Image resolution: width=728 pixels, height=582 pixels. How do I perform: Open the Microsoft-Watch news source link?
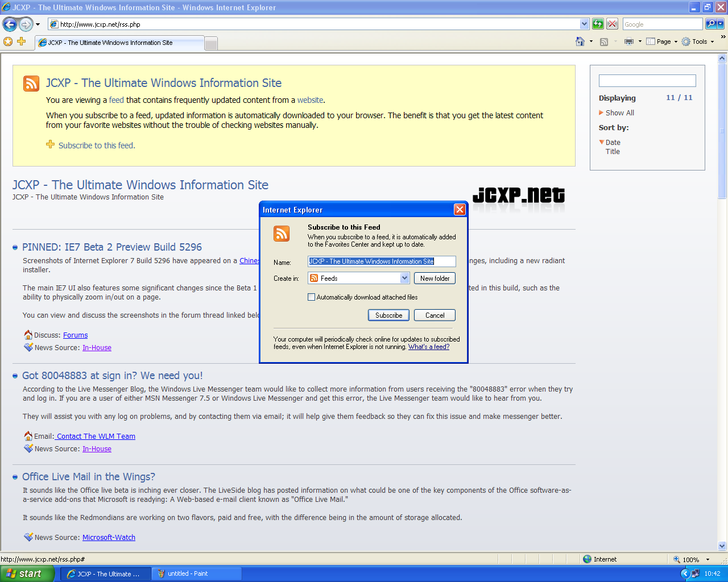coord(109,538)
